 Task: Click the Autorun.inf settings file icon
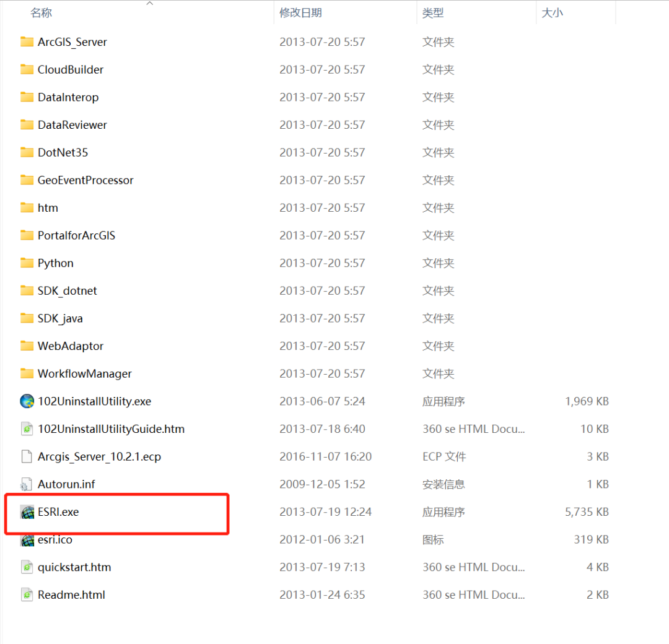(27, 484)
